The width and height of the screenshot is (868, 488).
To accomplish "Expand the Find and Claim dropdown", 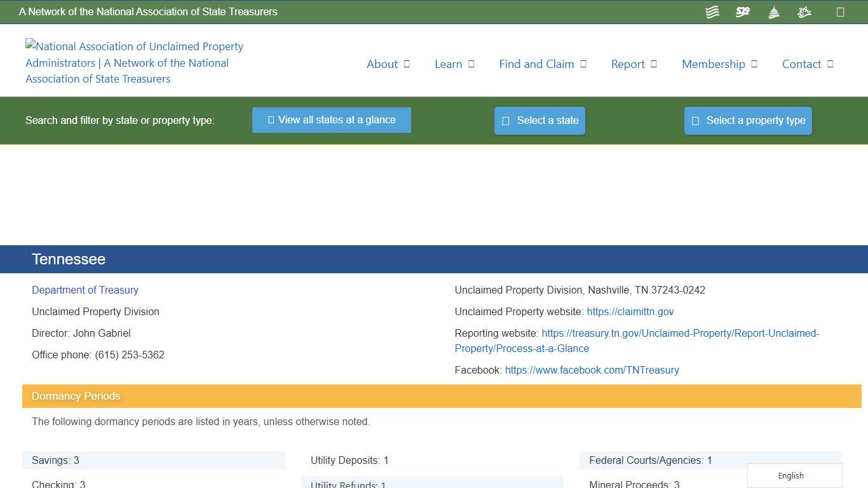I will pos(543,64).
